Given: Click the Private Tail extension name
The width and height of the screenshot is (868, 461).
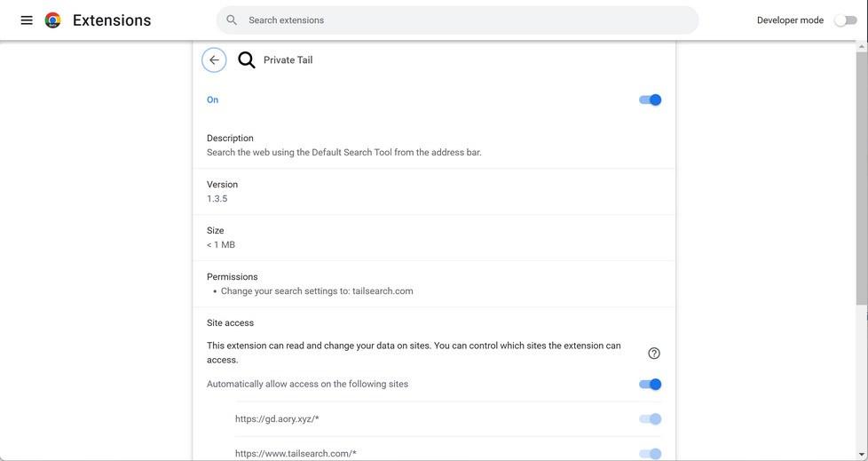Looking at the screenshot, I should pyautogui.click(x=288, y=60).
